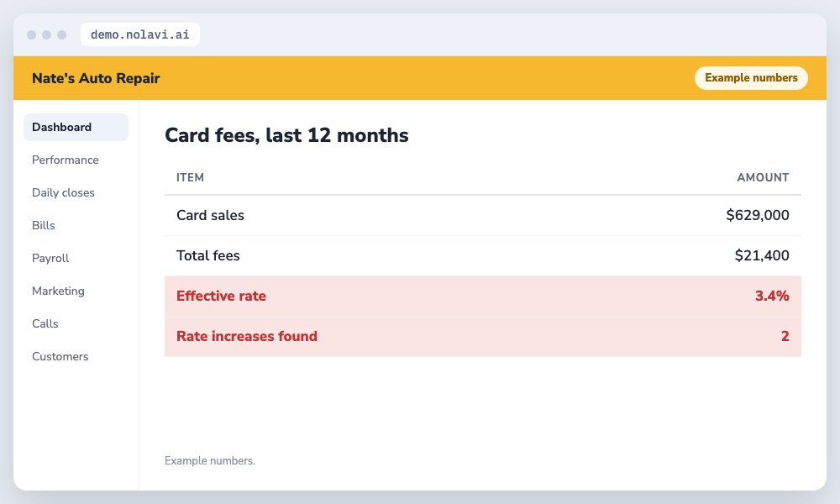Screen dimensions: 840x504
Task: Click the Card fees, last 12 months heading
Action: (x=286, y=135)
